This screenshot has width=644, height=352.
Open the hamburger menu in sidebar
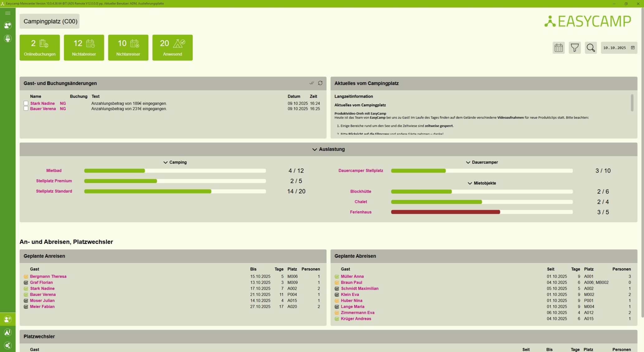(8, 13)
